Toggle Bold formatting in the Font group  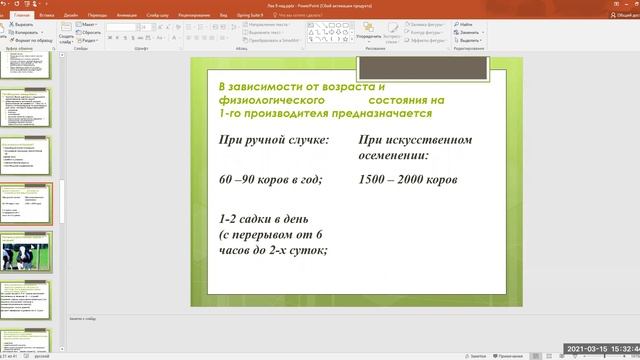110,38
